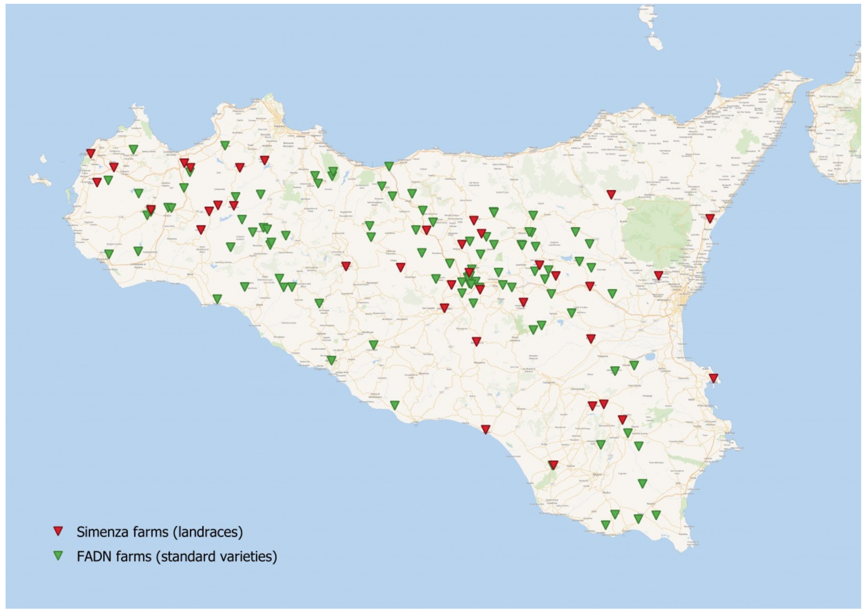Click the northernmost green marker in western Sicily
The width and height of the screenshot is (868, 614).
225,145
